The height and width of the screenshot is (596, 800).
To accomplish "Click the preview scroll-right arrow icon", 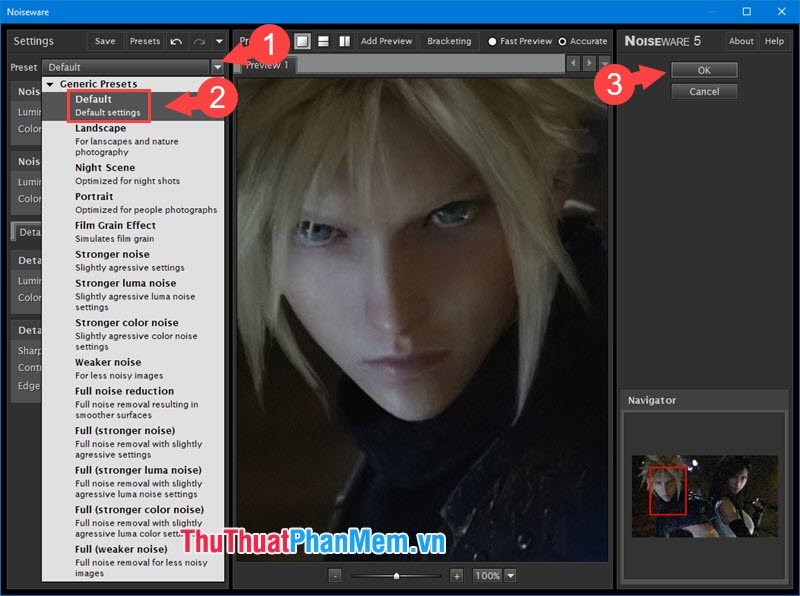I will (589, 63).
